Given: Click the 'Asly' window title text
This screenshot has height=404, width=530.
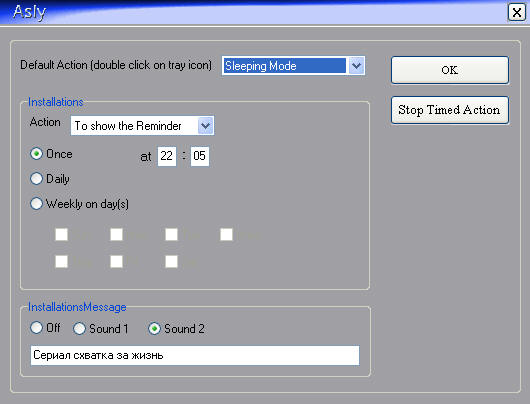Looking at the screenshot, I should coord(29,12).
